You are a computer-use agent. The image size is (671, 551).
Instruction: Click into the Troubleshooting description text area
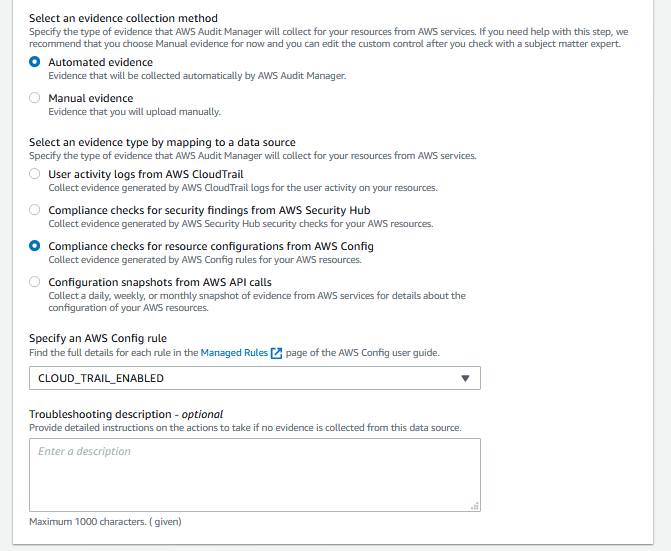coord(255,475)
